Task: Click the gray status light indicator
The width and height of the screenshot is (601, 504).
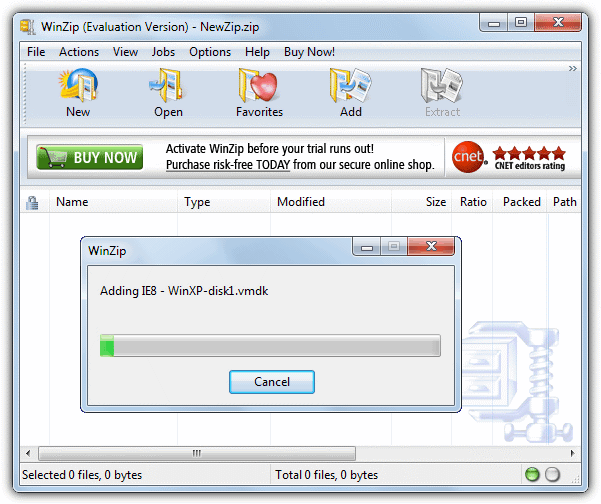Action: (x=552, y=475)
